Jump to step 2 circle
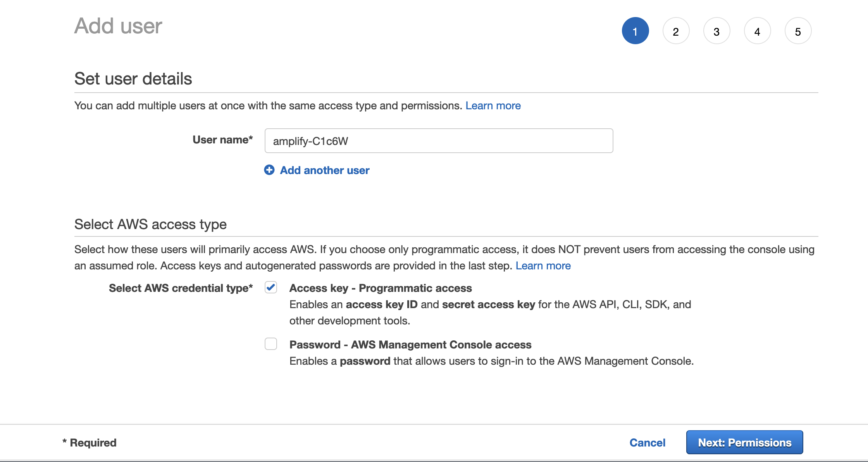 click(676, 31)
